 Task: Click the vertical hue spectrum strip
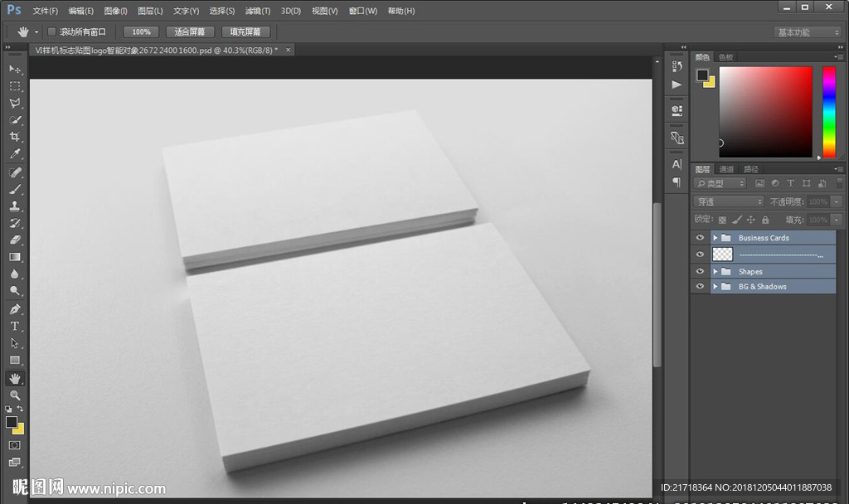[828, 112]
